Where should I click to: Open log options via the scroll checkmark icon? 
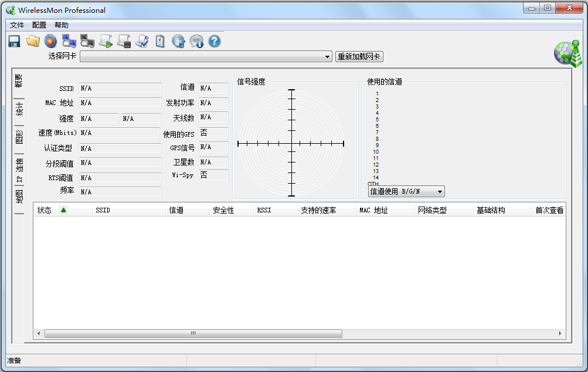(141, 41)
